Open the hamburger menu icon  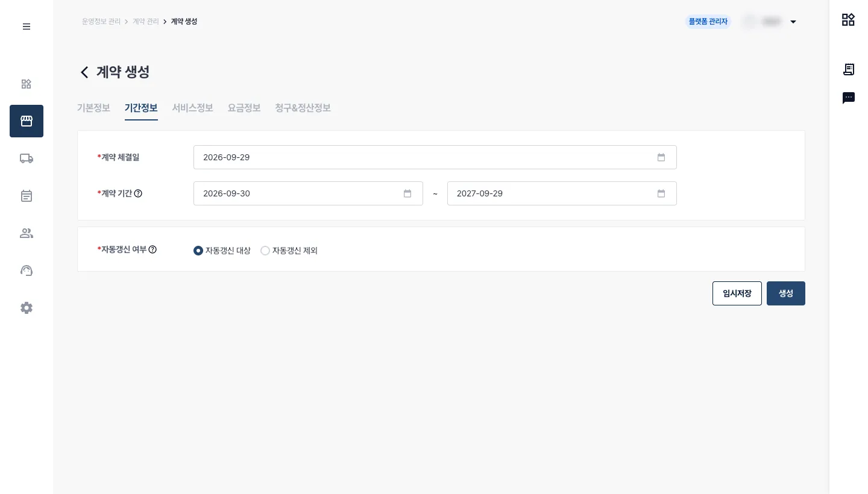pyautogui.click(x=27, y=27)
